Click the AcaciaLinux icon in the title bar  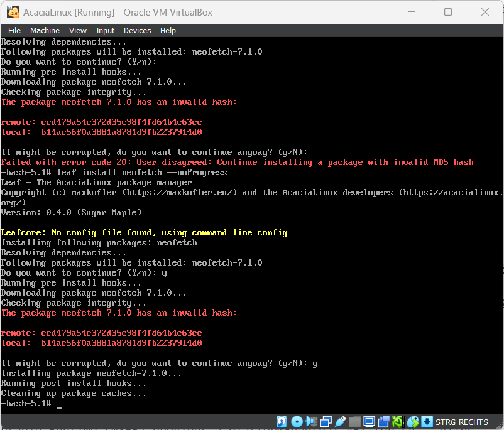pyautogui.click(x=13, y=11)
